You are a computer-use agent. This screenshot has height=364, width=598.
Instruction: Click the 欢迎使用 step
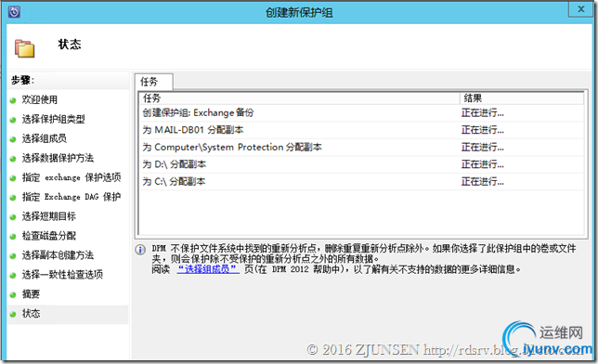click(x=40, y=100)
